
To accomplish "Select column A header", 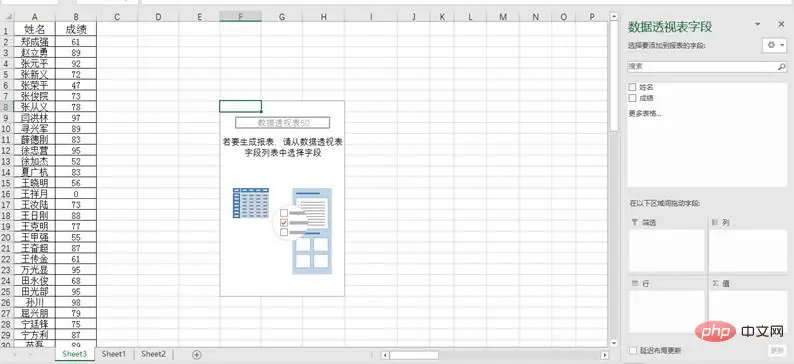I will (35, 17).
